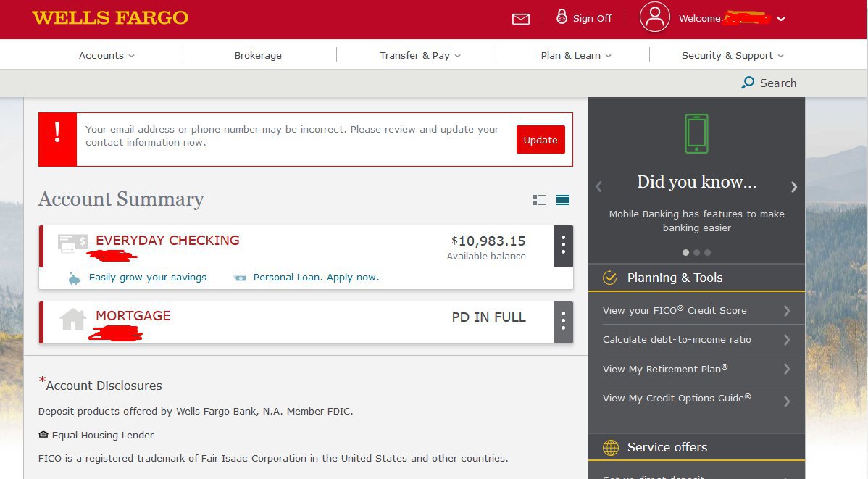Click View My Credit Options Guide
The image size is (868, 479).
(x=677, y=398)
